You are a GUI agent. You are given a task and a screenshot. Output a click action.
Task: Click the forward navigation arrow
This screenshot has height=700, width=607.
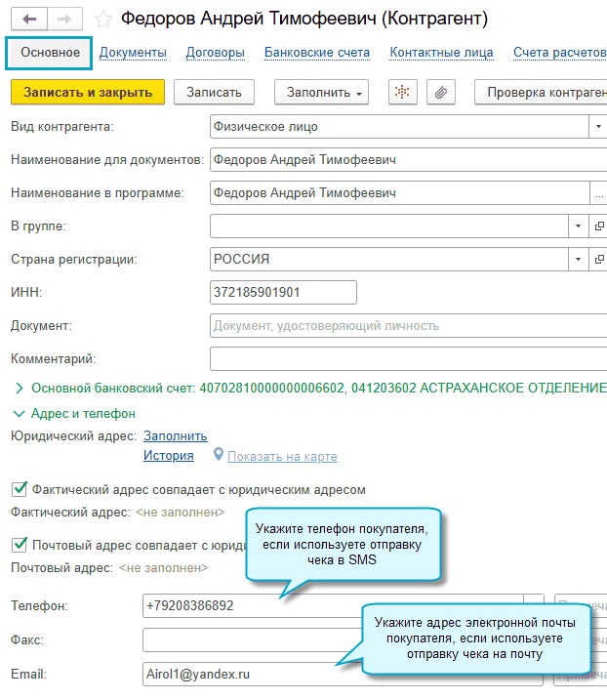(x=64, y=20)
